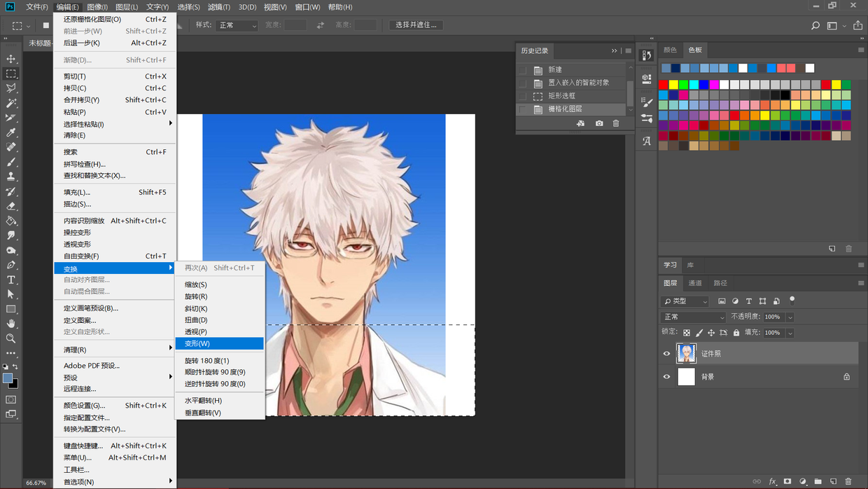
Task: Click the share icon at top right
Action: click(x=857, y=25)
